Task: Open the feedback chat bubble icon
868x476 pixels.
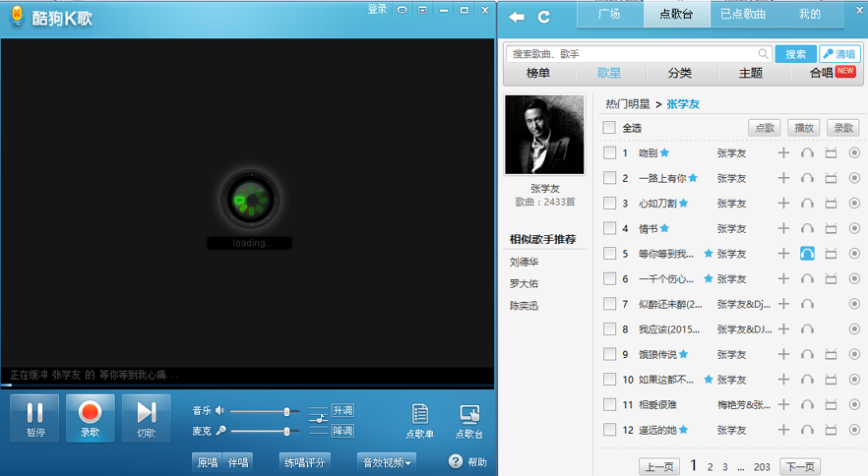Action: pyautogui.click(x=403, y=10)
